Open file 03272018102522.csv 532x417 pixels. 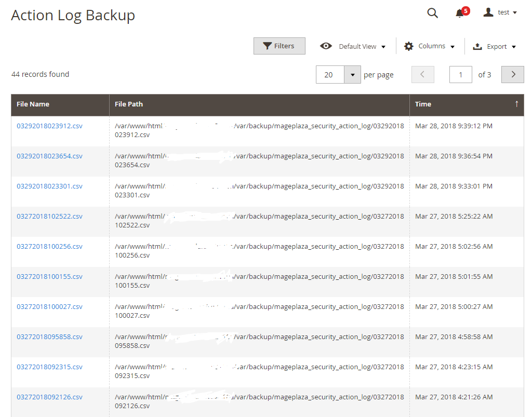pyautogui.click(x=49, y=216)
